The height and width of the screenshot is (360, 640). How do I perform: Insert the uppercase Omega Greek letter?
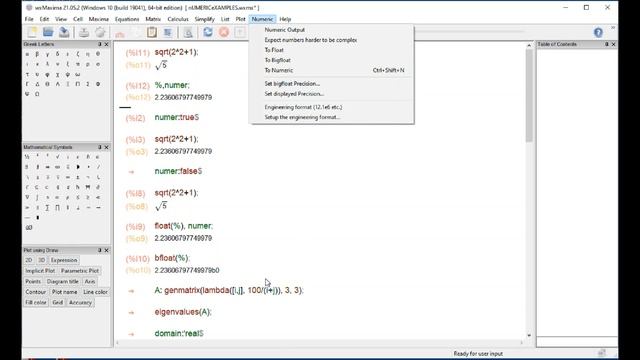point(37,94)
